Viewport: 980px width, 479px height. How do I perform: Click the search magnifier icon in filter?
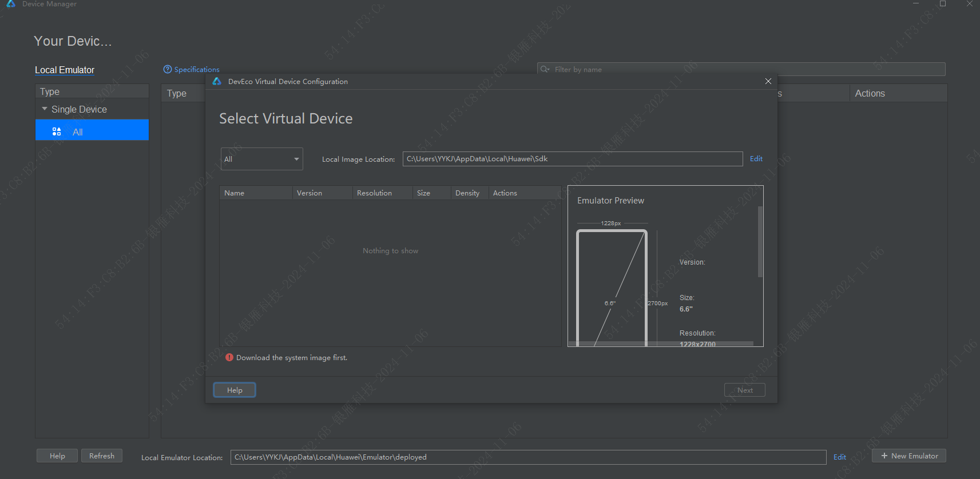coord(545,69)
